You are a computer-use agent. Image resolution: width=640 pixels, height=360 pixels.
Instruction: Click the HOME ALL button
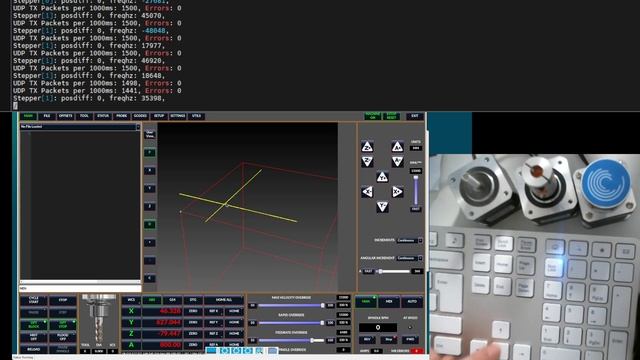coord(224,300)
